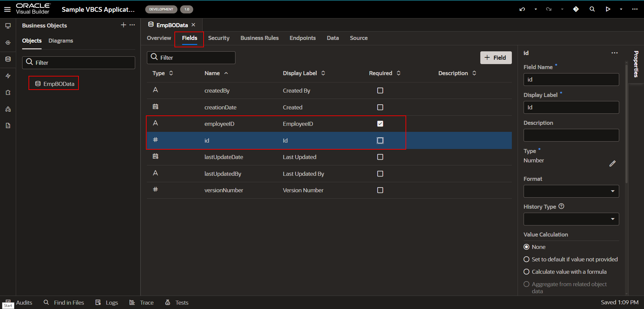The height and width of the screenshot is (309, 644).
Task: Click plus icon to create business object
Action: [x=123, y=25]
